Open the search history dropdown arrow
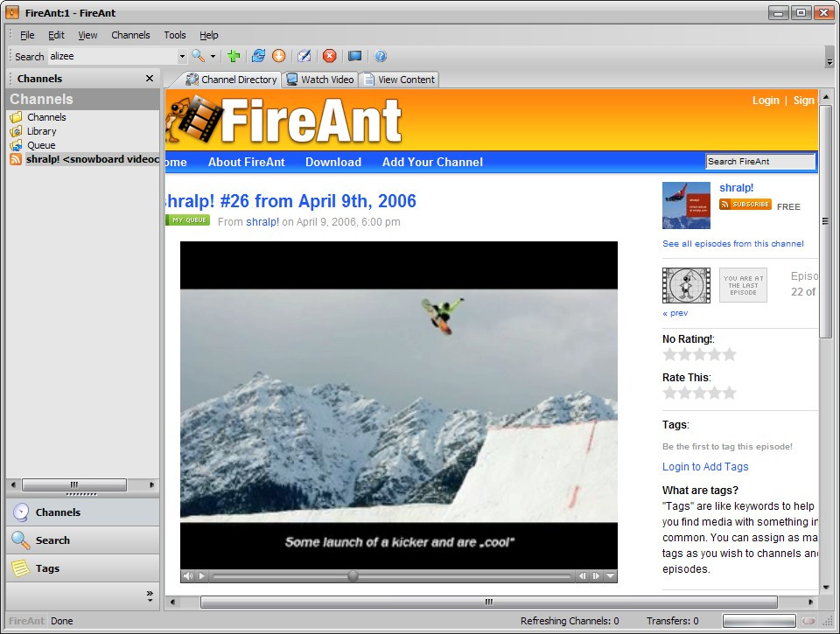 [182, 56]
